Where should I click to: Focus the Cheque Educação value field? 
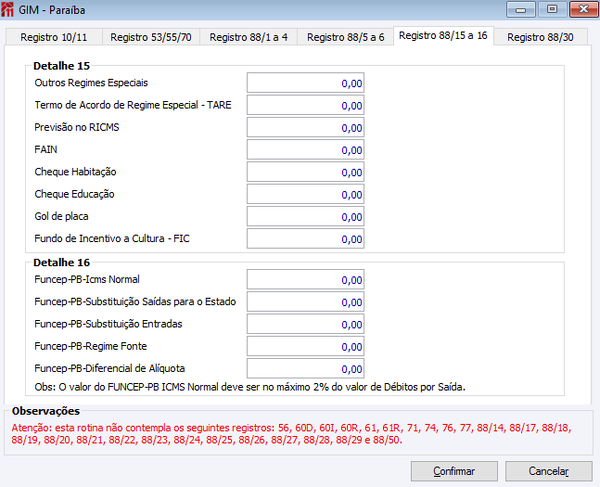[305, 194]
